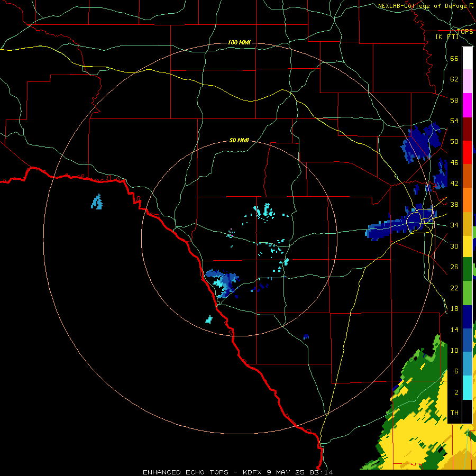Select the 46 legend value
The image size is (476, 476).
[x=454, y=162]
